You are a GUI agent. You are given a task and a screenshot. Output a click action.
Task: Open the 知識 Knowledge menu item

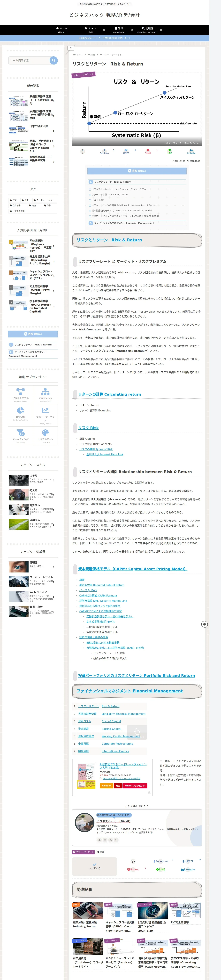pos(119,30)
